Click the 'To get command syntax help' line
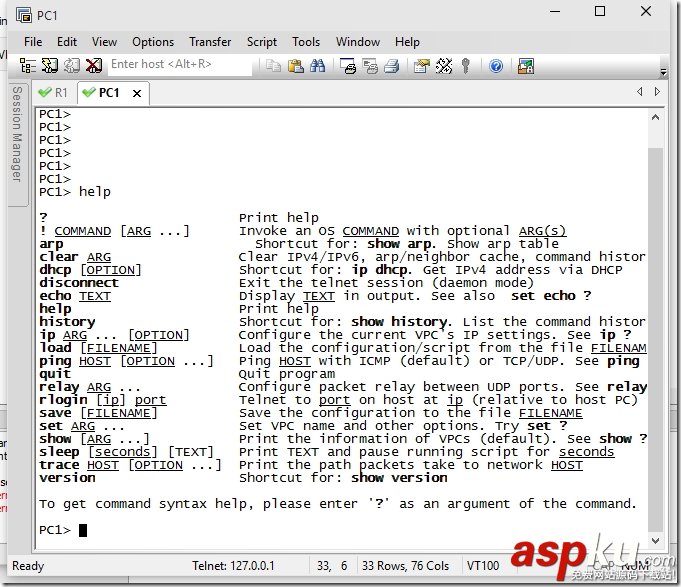 click(337, 504)
